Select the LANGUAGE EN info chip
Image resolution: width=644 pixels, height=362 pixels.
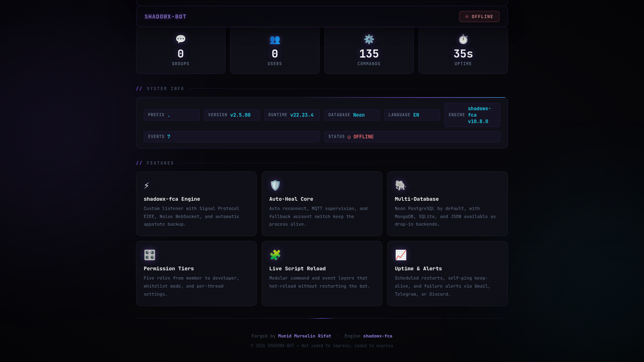click(x=412, y=115)
